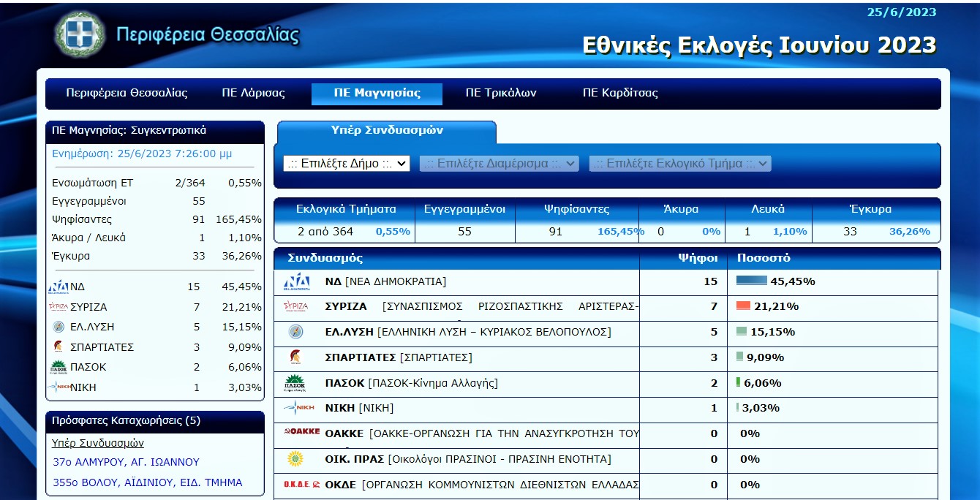This screenshot has width=980, height=500.
Task: Open the Επιλέξτε Εκλογικό Τμήμα dropdown
Action: point(680,164)
